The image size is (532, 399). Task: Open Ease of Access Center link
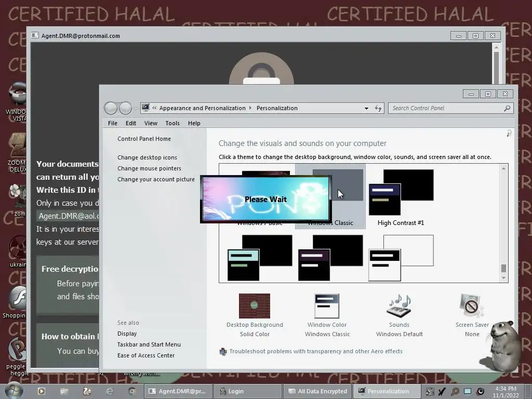click(146, 355)
